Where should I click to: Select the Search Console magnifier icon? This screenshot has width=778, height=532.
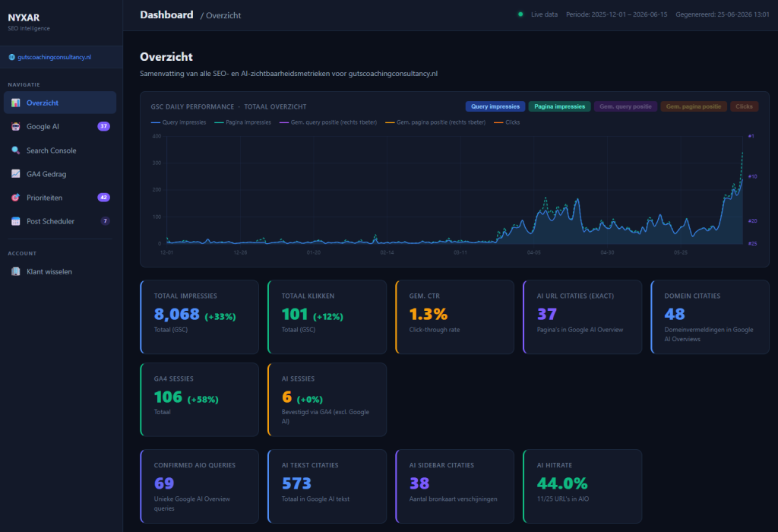coord(16,150)
